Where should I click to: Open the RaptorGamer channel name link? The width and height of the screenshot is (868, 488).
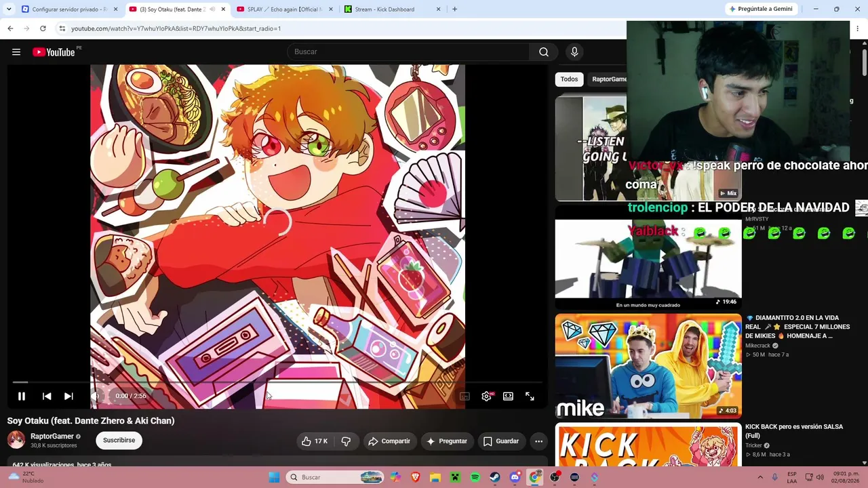[52, 436]
